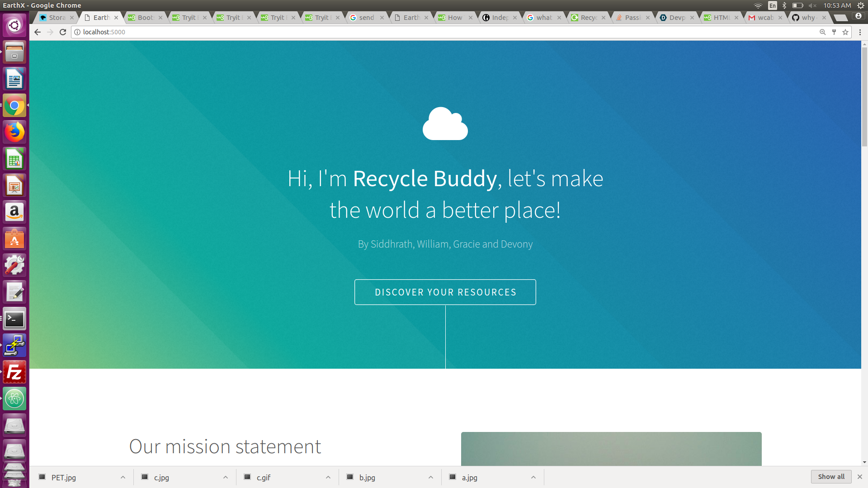
Task: Bookmark page with star icon
Action: (x=845, y=32)
